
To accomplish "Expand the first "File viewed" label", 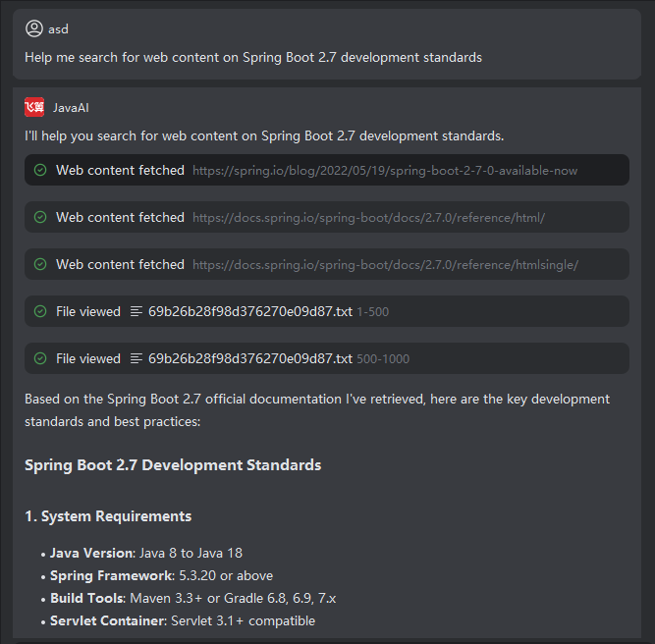I will click(x=88, y=311).
